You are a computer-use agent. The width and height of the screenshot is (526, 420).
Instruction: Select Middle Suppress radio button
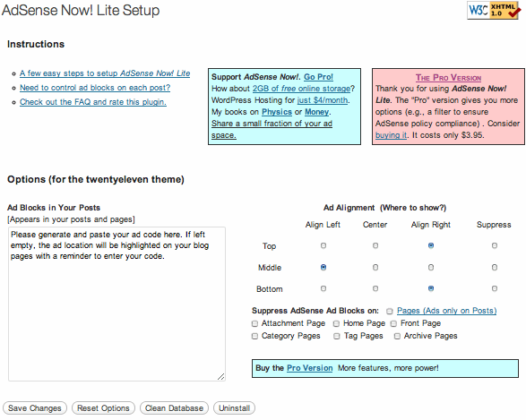pyautogui.click(x=495, y=267)
